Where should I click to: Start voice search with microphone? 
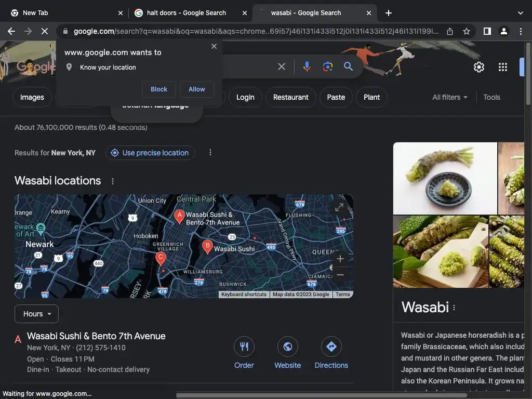[307, 66]
